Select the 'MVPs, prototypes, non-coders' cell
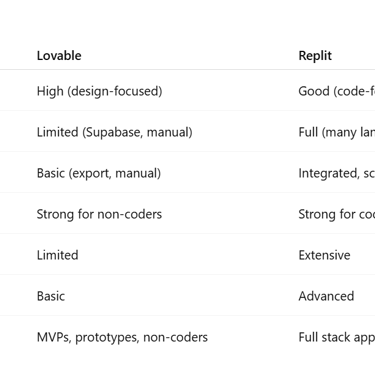 (122, 337)
